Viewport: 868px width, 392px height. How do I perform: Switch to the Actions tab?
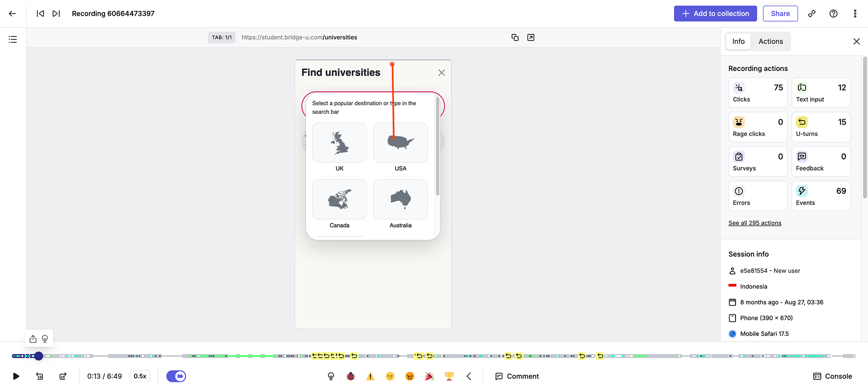[770, 41]
